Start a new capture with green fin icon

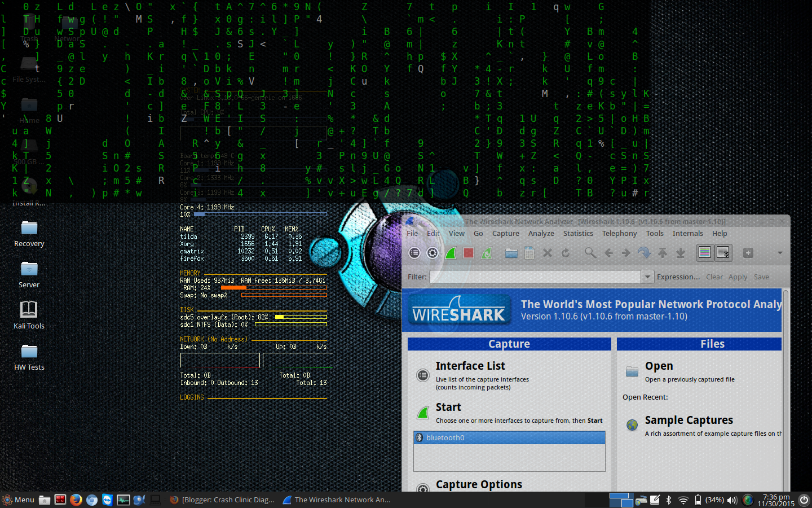click(451, 253)
